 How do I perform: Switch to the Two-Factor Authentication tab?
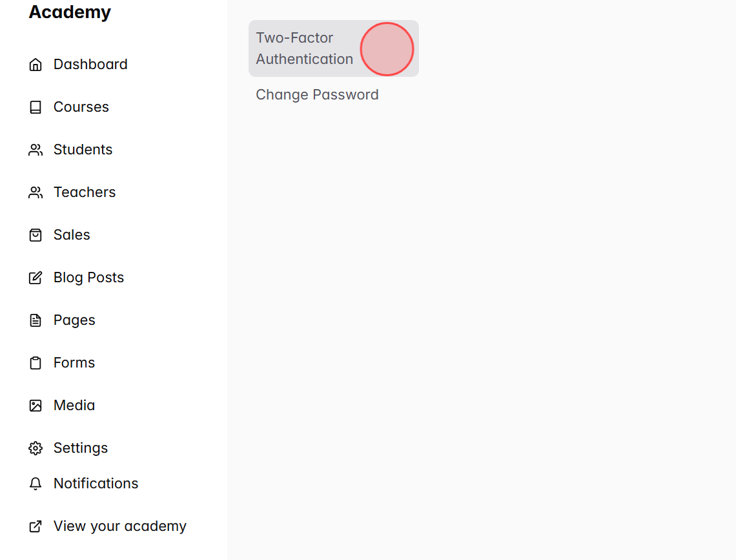click(x=304, y=48)
